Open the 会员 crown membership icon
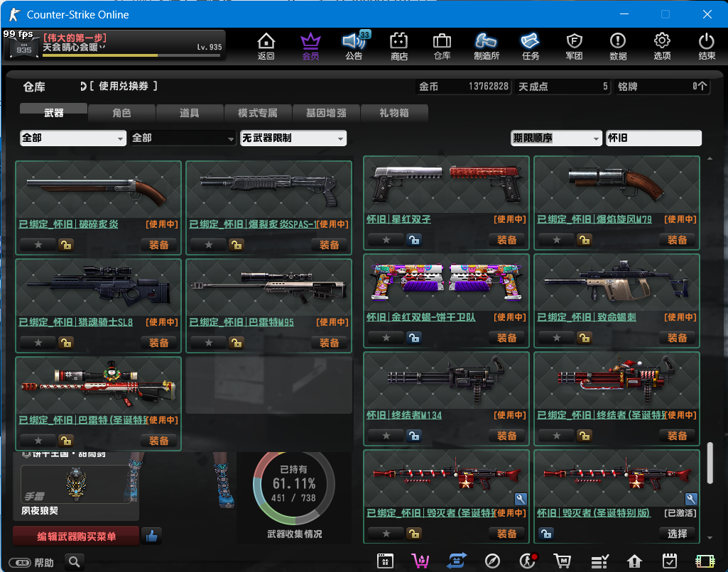This screenshot has height=572, width=728. (310, 46)
